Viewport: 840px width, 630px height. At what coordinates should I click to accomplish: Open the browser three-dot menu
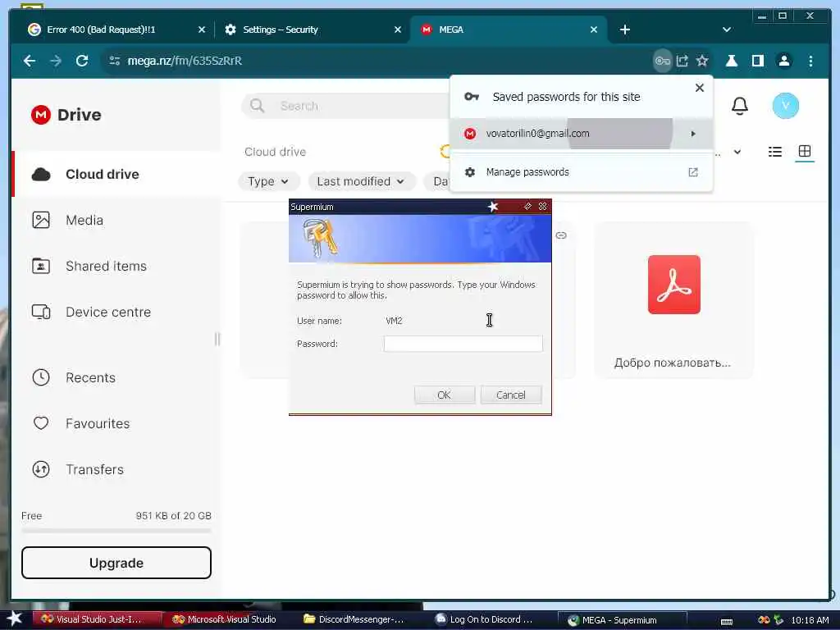click(x=810, y=61)
